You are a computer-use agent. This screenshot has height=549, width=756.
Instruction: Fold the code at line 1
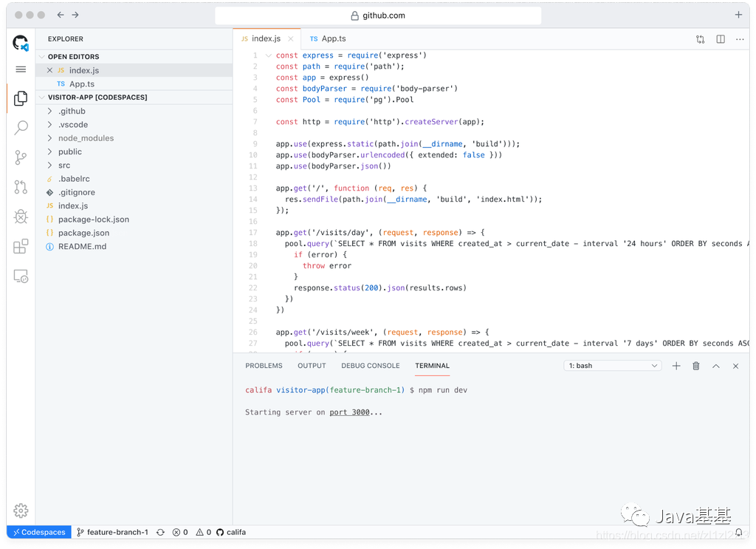point(269,55)
